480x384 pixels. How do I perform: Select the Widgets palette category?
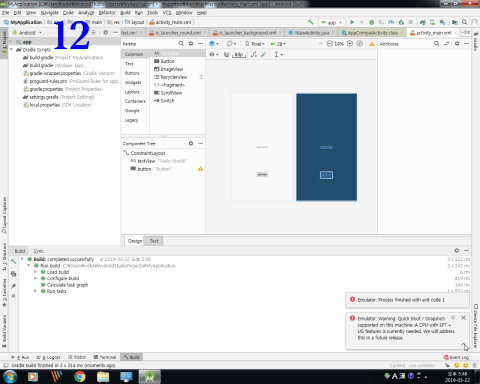tap(133, 82)
